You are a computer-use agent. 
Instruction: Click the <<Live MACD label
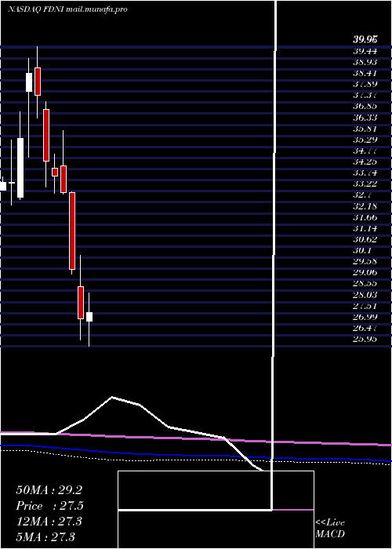point(330,529)
